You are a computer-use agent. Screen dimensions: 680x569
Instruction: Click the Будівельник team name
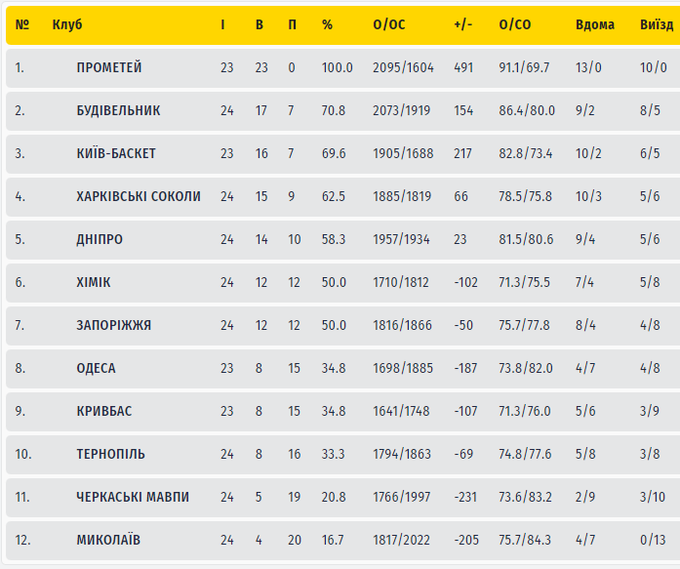118,111
